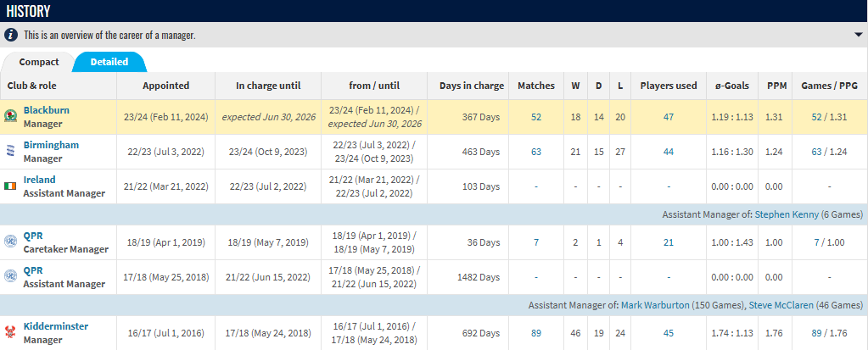Open the QPR link in Caretaker Manager row
The image size is (868, 350).
tap(33, 236)
